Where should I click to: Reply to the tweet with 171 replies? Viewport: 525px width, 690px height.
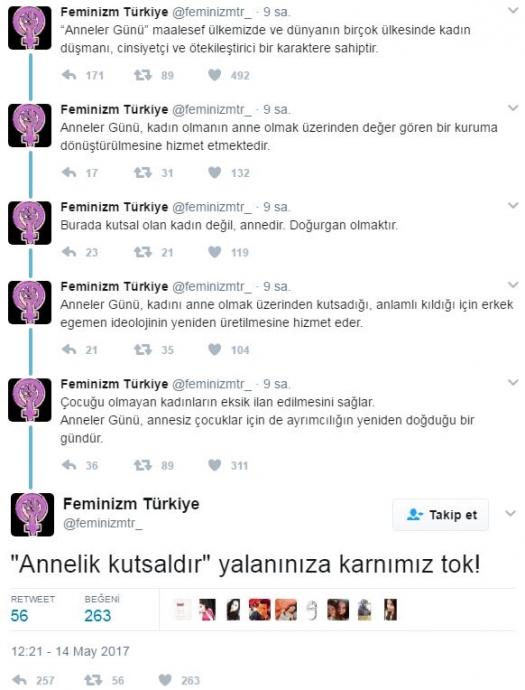pos(69,75)
